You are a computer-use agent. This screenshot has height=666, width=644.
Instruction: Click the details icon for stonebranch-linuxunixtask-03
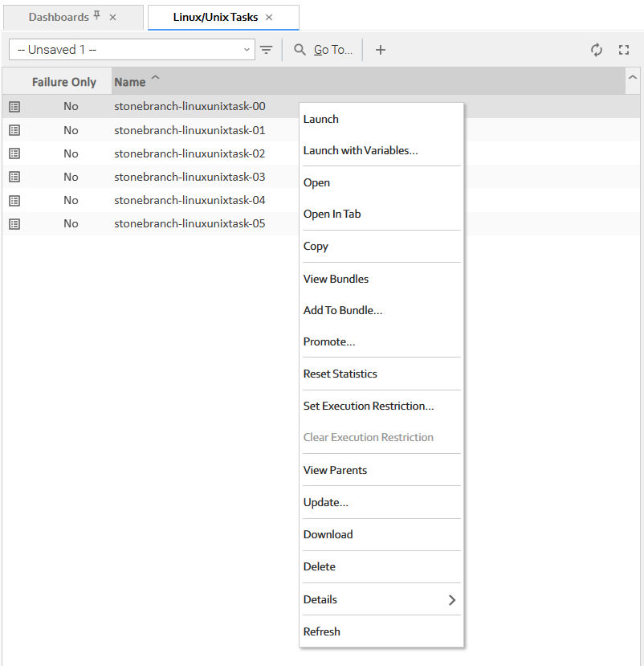[14, 177]
